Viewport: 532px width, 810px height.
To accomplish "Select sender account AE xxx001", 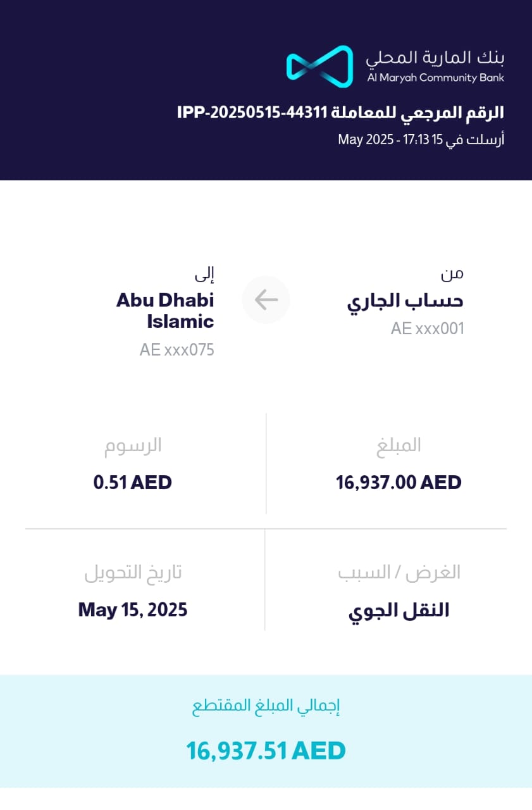I will coord(427,328).
